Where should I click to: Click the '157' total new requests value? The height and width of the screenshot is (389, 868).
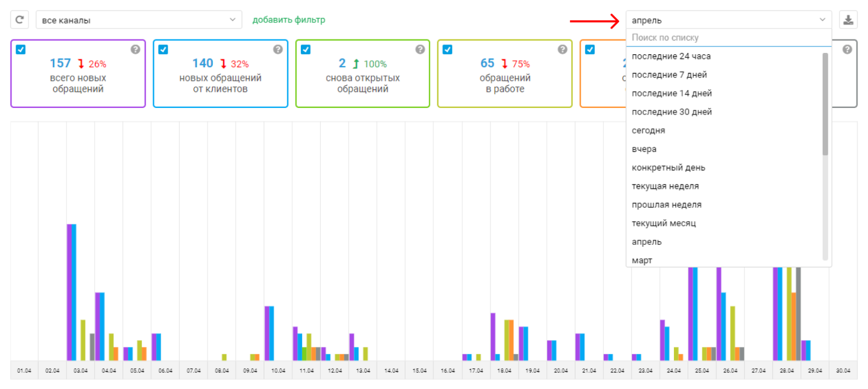pyautogui.click(x=60, y=63)
